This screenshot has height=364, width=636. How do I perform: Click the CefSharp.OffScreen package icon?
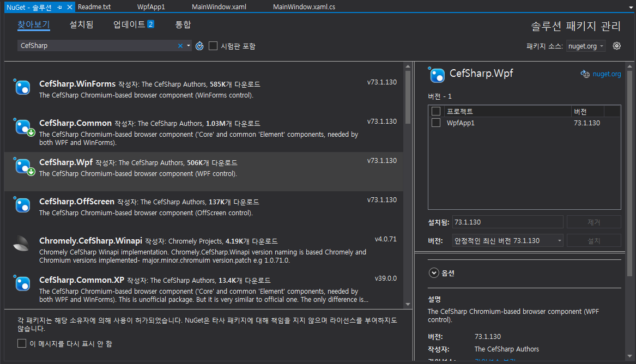[22, 205]
